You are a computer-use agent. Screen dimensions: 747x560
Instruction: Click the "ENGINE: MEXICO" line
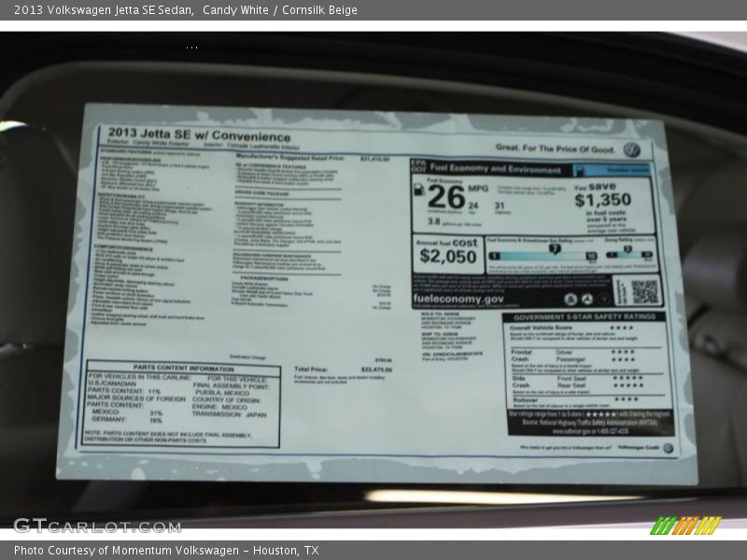point(219,407)
